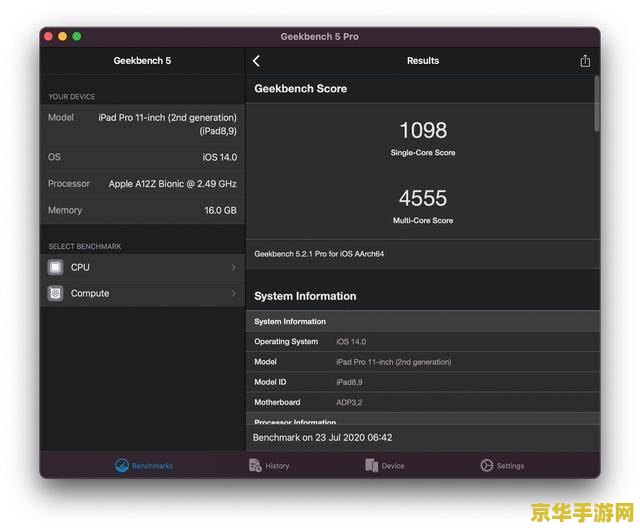Click the Model value iPad Pro 11-inch
This screenshot has height=531, width=640.
pos(167,124)
